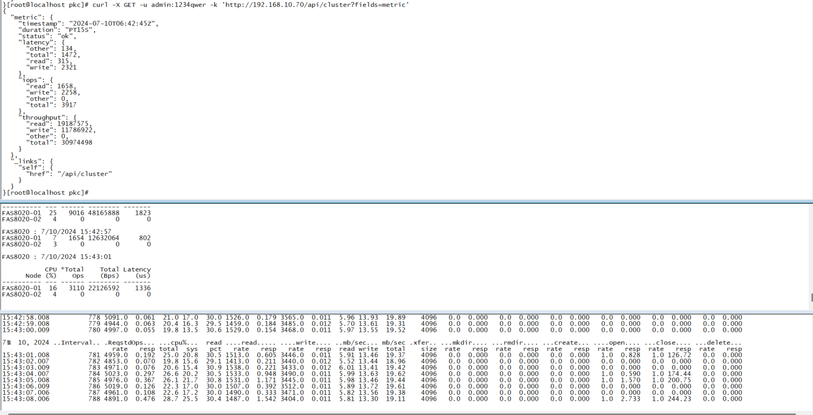Click the 15:43:00.009 row timestamp
The image size is (813, 415).
[26, 329]
